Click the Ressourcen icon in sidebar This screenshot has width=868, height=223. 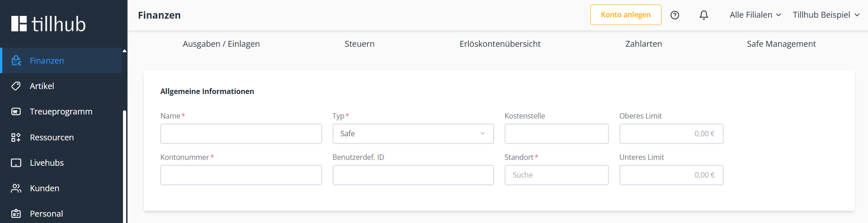coord(16,138)
